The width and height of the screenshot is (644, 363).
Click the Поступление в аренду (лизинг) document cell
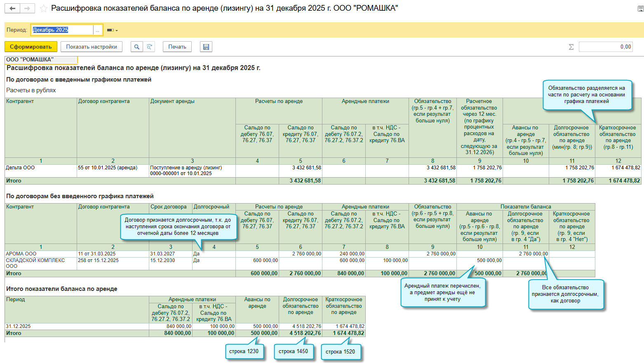[x=192, y=171]
